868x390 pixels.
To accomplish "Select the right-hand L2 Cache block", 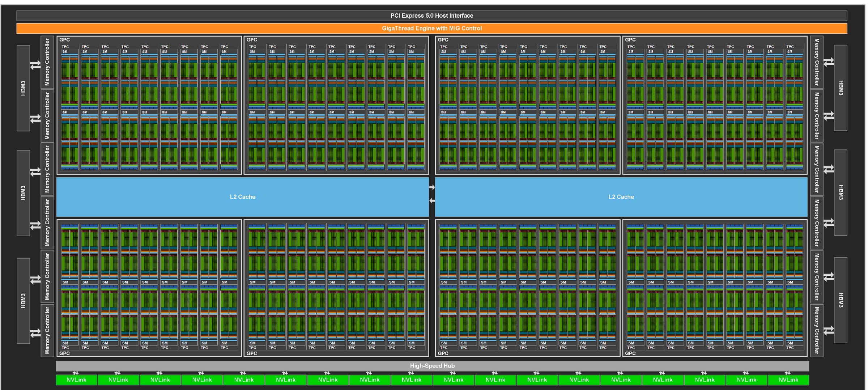I will point(621,197).
